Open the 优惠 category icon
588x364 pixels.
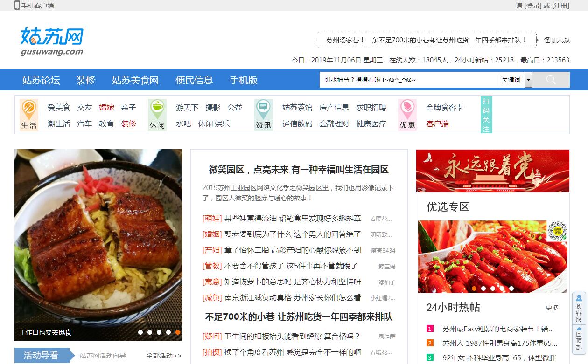click(407, 115)
